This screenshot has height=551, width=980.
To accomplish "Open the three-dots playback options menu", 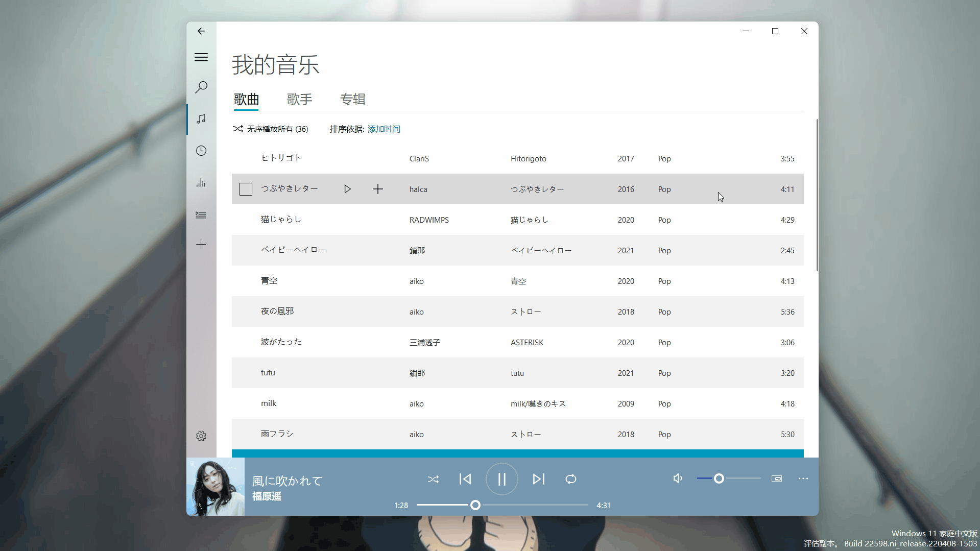I will pos(803,479).
